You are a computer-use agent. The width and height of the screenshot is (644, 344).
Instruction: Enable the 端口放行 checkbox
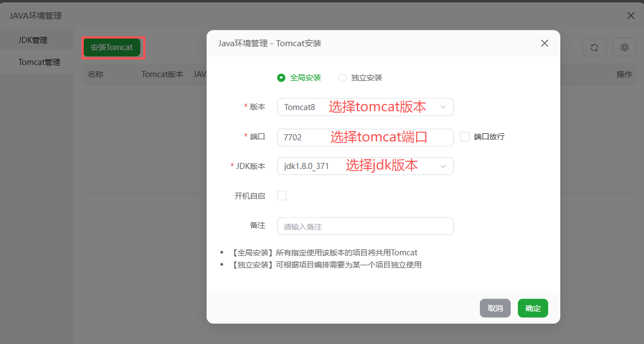coord(464,136)
